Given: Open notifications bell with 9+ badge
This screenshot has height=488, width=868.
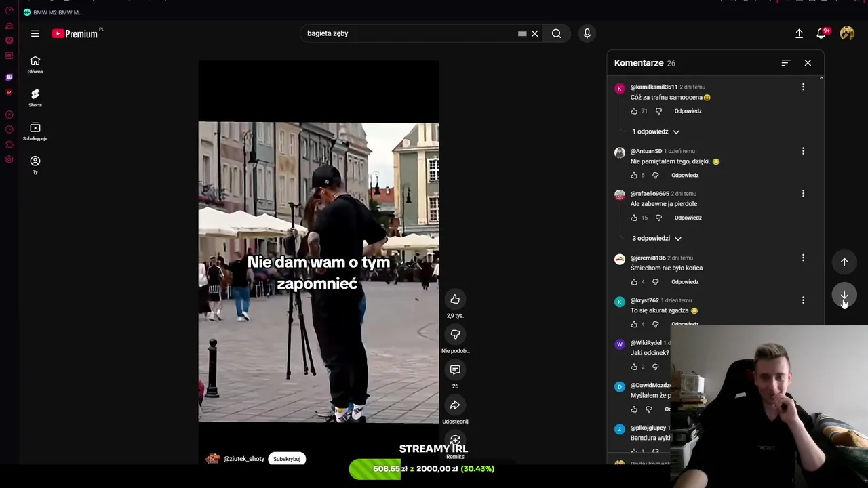Looking at the screenshot, I should point(821,33).
